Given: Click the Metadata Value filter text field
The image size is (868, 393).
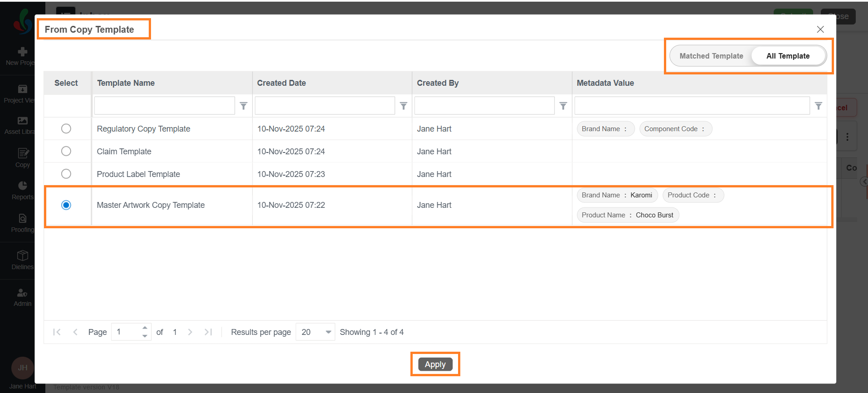Looking at the screenshot, I should point(692,106).
